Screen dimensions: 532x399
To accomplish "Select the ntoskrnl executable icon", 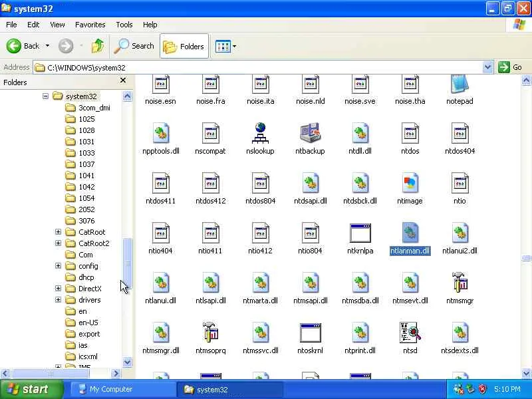I will coord(310,333).
